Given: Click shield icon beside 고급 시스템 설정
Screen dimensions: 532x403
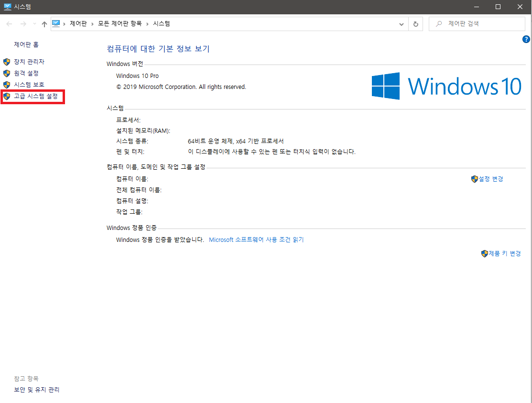Looking at the screenshot, I should point(7,97).
